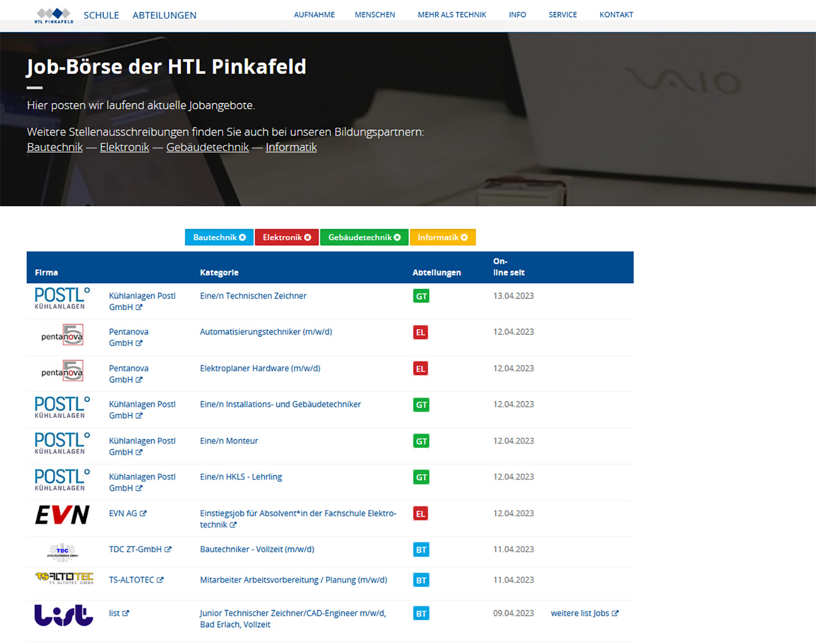Open the SCHULE menu
816x644 pixels.
coord(101,15)
